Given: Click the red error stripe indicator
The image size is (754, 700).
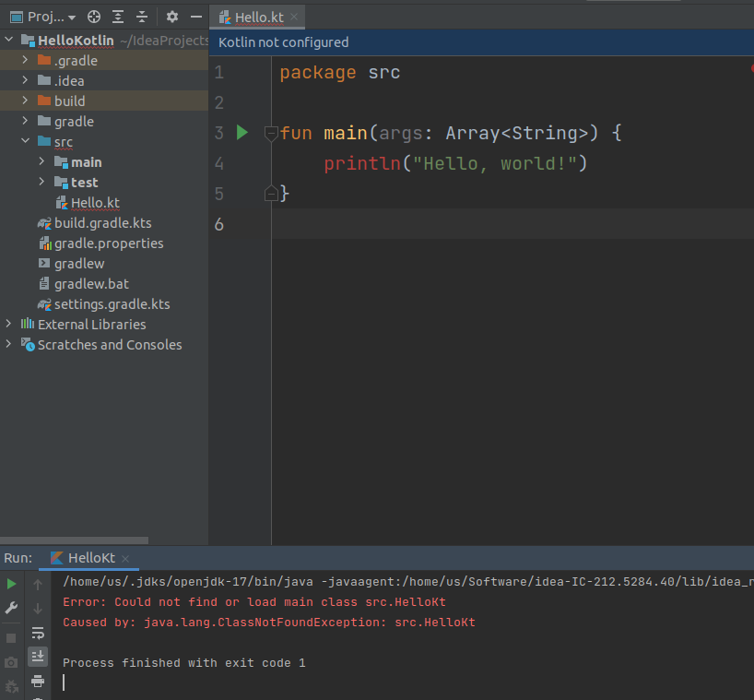Looking at the screenshot, I should pyautogui.click(x=751, y=69).
